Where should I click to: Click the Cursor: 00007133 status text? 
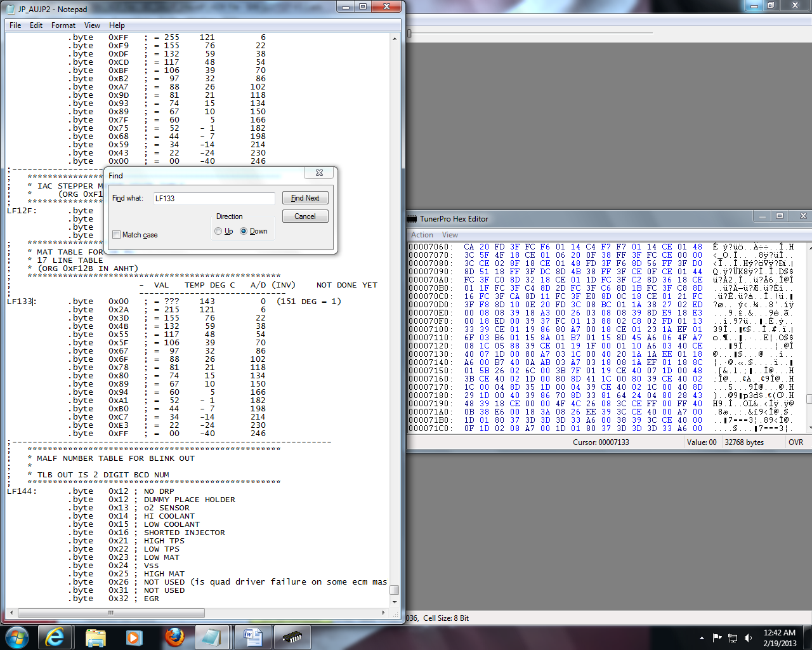click(601, 442)
